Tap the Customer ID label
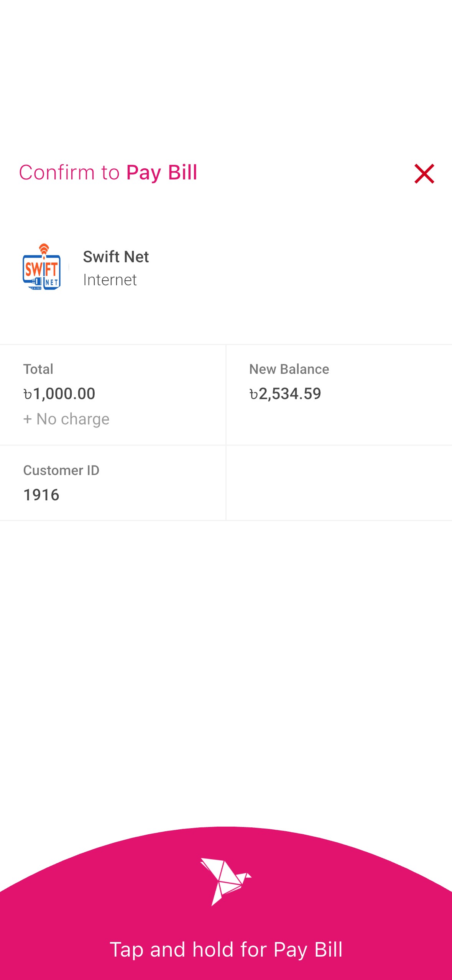This screenshot has height=980, width=452. click(61, 470)
